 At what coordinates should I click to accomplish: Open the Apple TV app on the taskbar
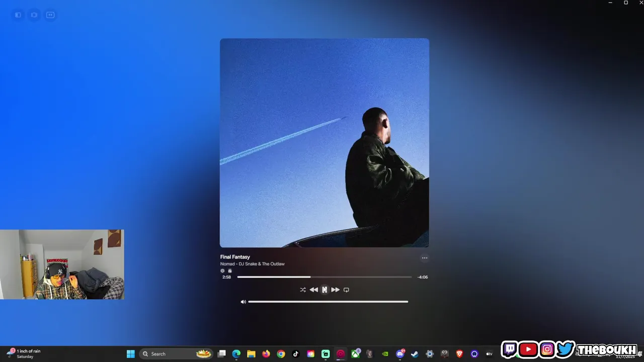pos(489,354)
